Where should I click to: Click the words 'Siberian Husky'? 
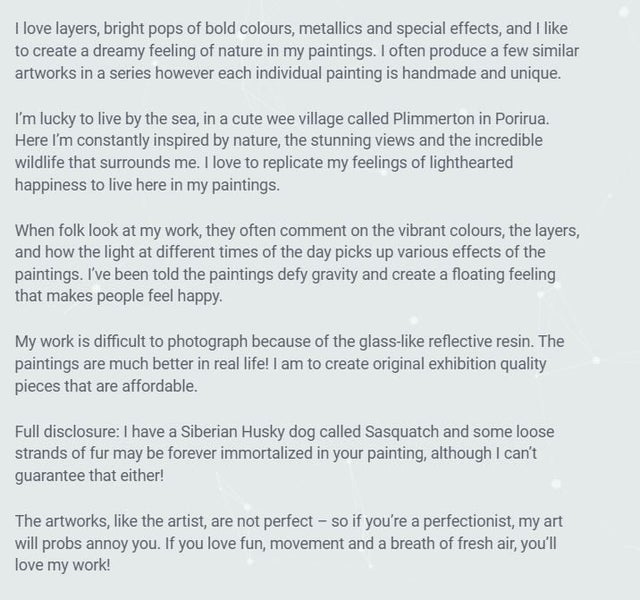(x=232, y=432)
